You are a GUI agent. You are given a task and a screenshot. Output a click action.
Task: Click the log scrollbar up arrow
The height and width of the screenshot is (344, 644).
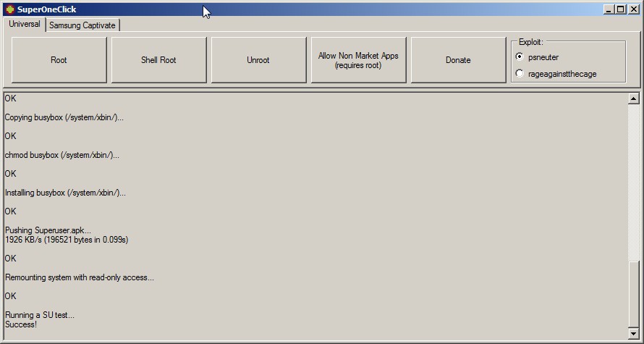(x=633, y=98)
